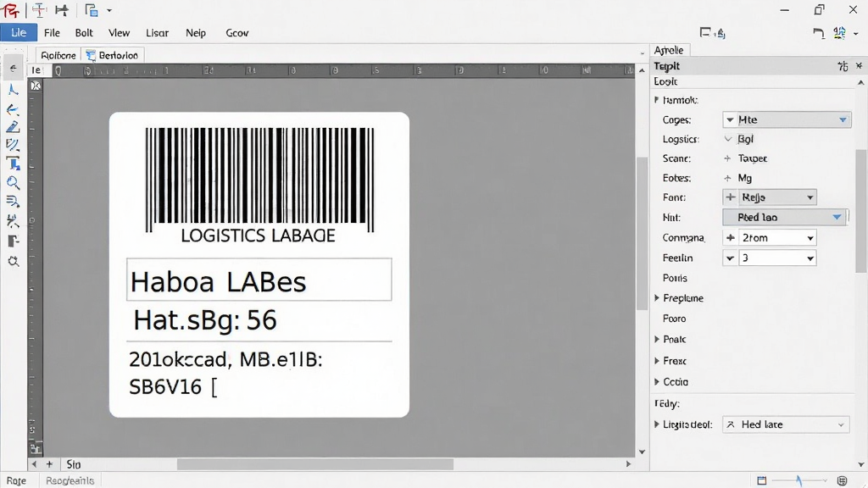Click the canvas horizontal scrollbar thumb
868x488 pixels.
coord(315,464)
